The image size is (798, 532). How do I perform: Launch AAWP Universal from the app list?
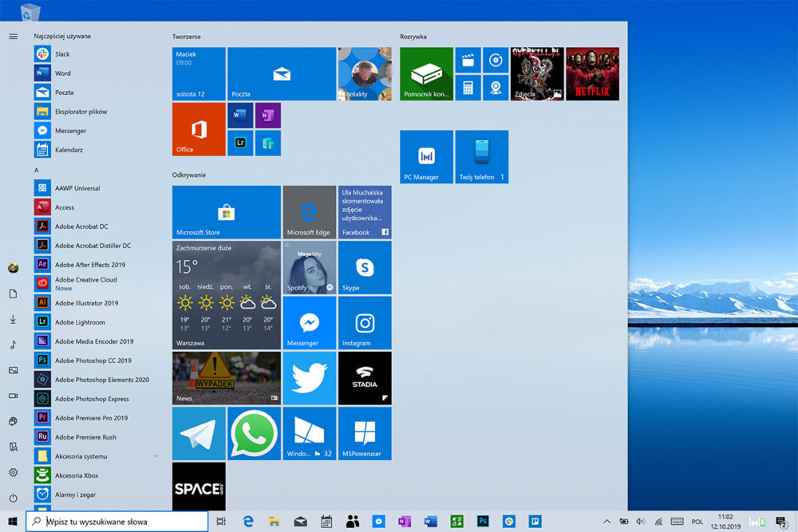[x=97, y=188]
